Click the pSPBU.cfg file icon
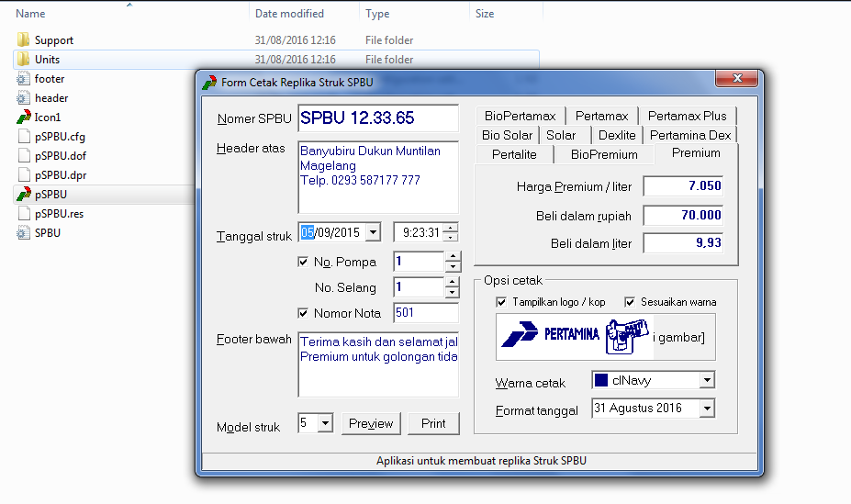851x504 pixels. coord(23,137)
